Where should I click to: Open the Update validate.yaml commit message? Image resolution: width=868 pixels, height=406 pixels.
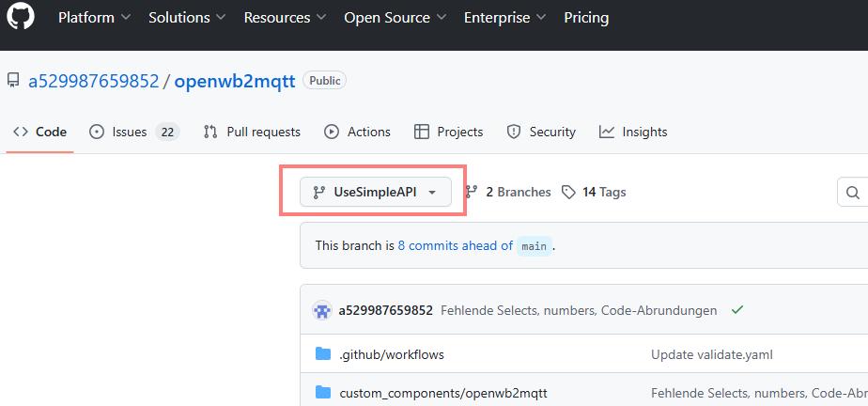coord(712,354)
